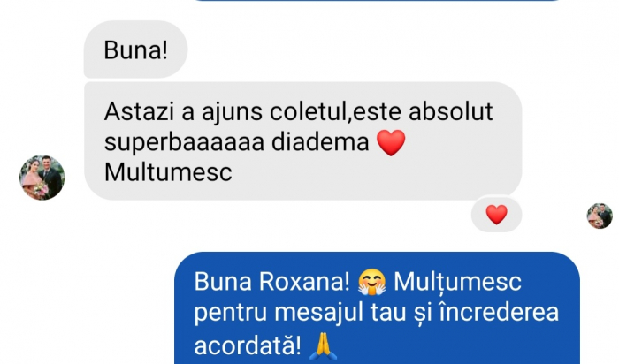619x364 pixels.
Task: Click the word "Multumesc" in the gray message
Action: [x=168, y=173]
